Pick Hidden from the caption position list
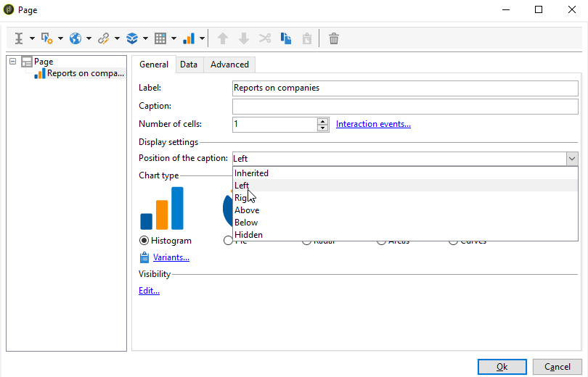This screenshot has height=377, width=588. tap(248, 235)
